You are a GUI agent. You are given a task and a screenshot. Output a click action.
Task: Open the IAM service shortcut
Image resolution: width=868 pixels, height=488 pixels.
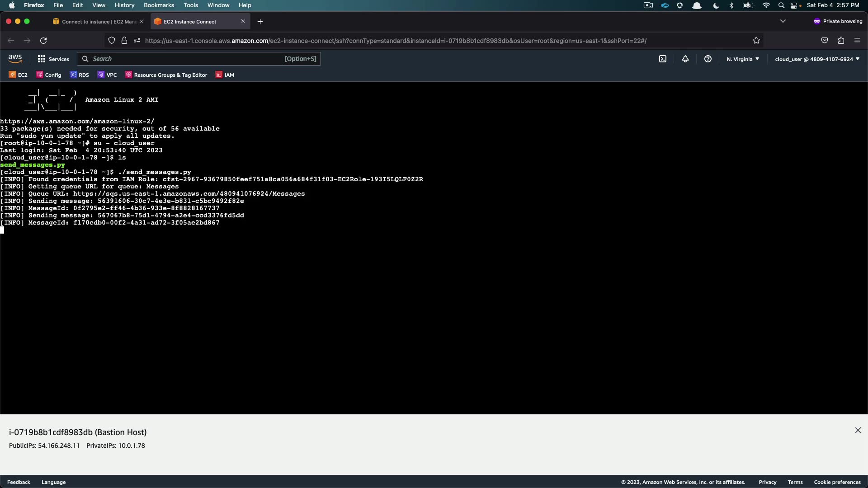(225, 75)
